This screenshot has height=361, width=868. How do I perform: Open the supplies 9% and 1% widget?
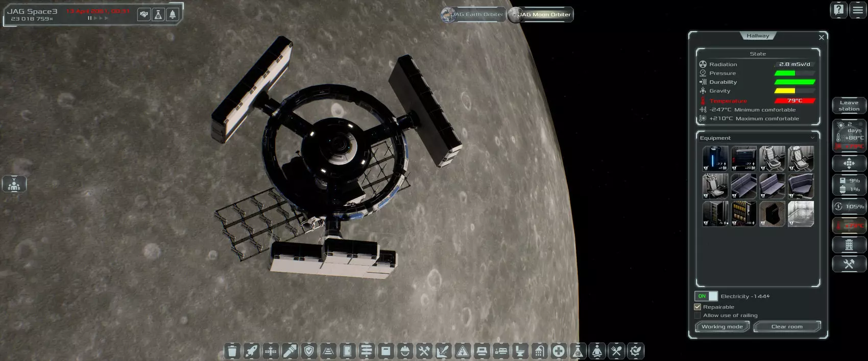click(x=849, y=185)
